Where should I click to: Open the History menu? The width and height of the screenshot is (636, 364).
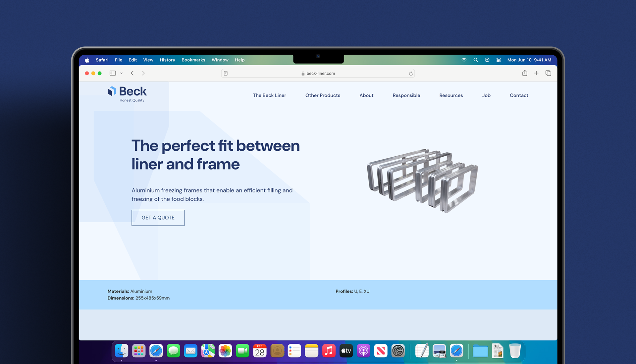tap(167, 60)
